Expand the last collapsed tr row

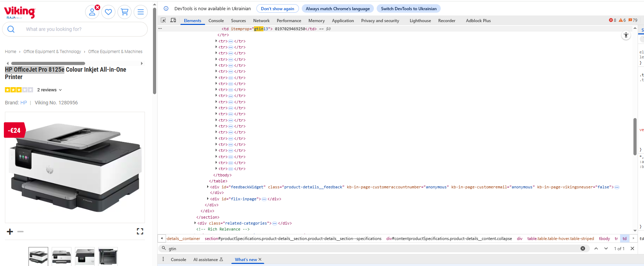click(x=216, y=169)
